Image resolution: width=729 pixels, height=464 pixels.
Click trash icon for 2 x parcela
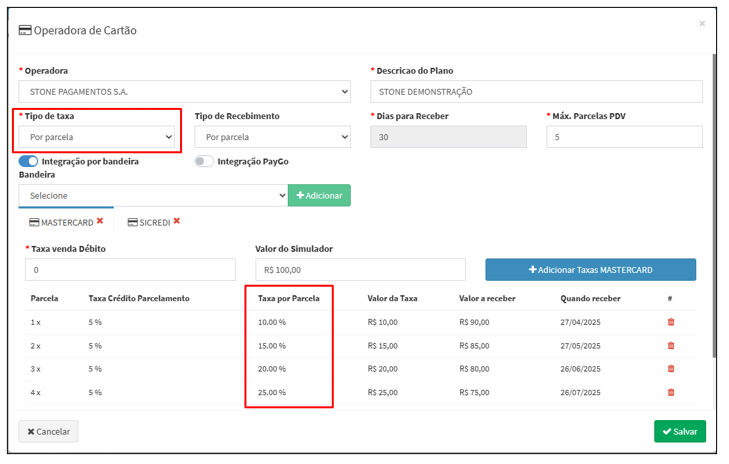pyautogui.click(x=670, y=346)
